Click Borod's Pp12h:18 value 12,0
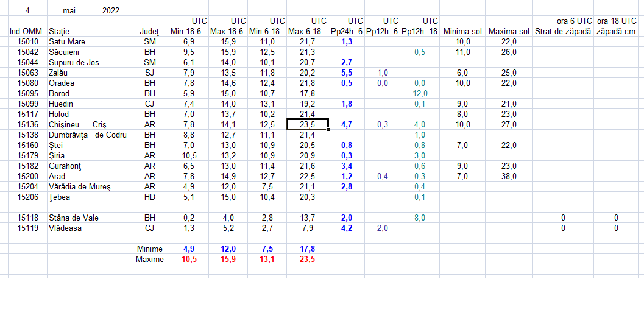This screenshot has width=644, height=329. tap(420, 93)
